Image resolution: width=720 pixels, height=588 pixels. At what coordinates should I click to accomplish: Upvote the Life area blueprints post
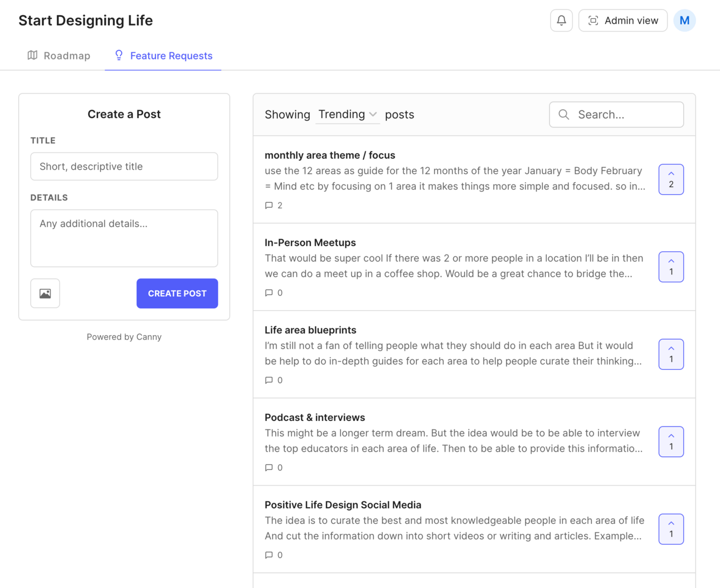(x=671, y=354)
